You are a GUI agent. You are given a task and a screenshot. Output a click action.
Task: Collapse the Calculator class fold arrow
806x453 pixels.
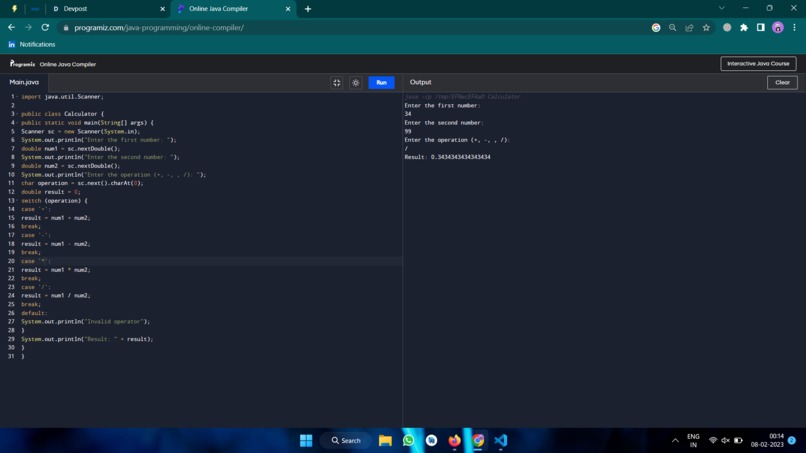[17, 114]
